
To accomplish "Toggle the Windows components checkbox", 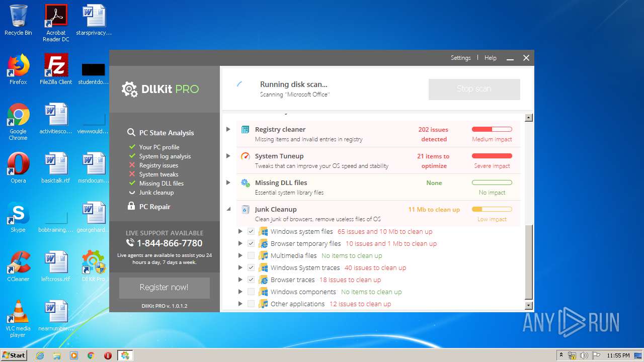I will pos(251,292).
